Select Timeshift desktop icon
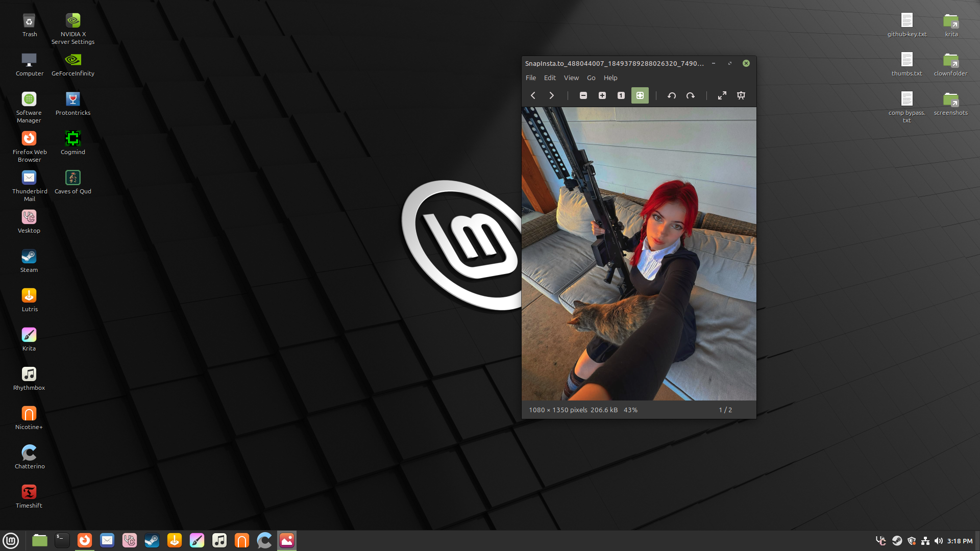Screen dimensions: 980x551 pos(29,496)
